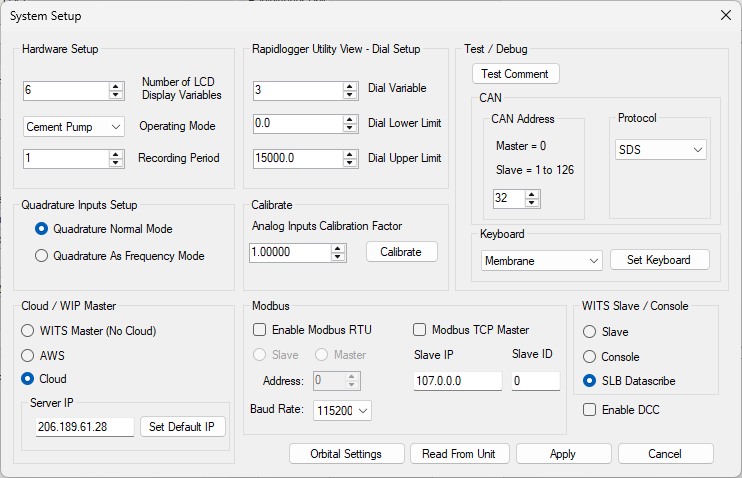Viewport: 742px width, 478px height.
Task: Click the Cancel button
Action: [x=665, y=454]
